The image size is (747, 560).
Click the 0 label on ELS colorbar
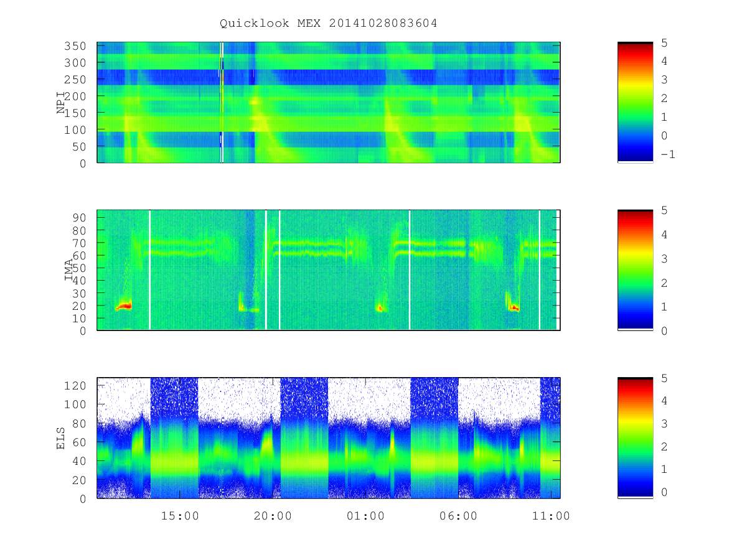[x=663, y=492]
